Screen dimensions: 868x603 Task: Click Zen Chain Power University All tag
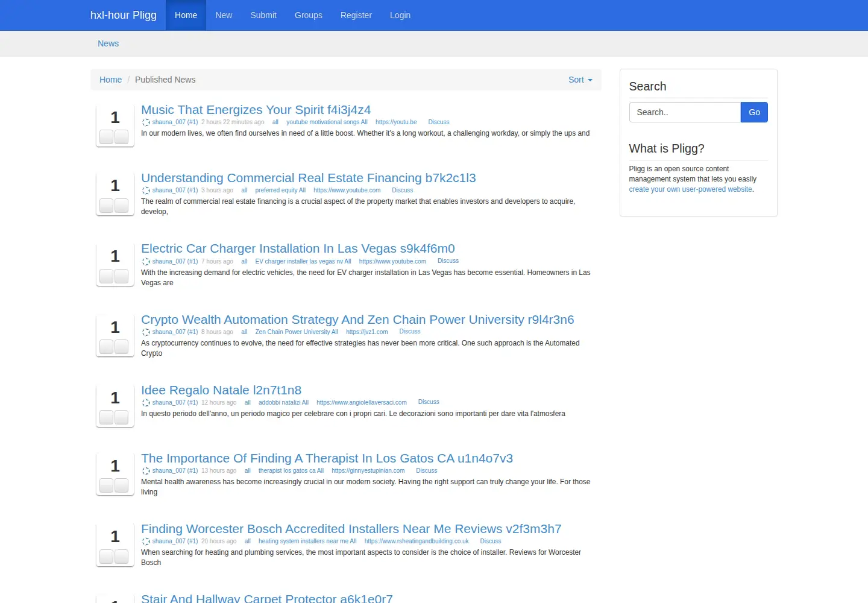coord(297,332)
